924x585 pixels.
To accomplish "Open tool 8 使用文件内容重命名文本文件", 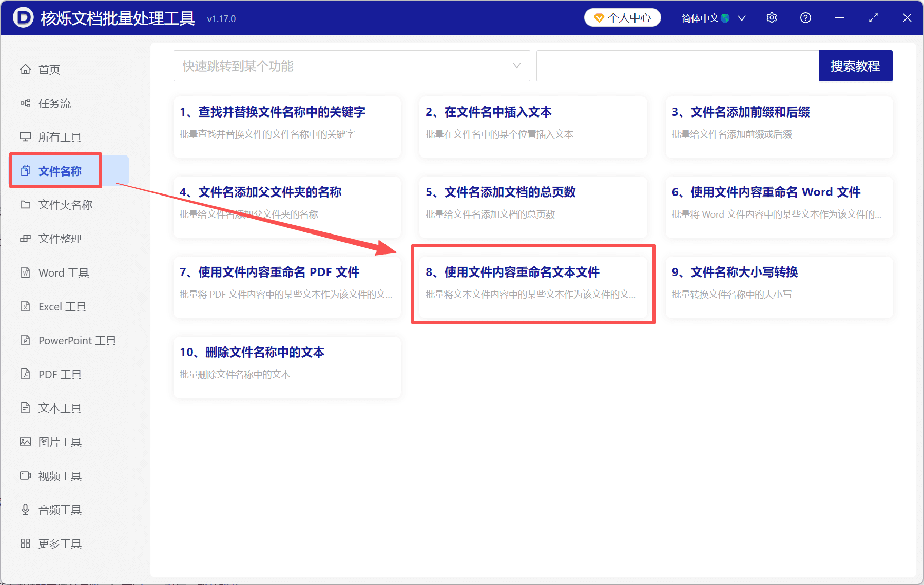I will (x=533, y=286).
